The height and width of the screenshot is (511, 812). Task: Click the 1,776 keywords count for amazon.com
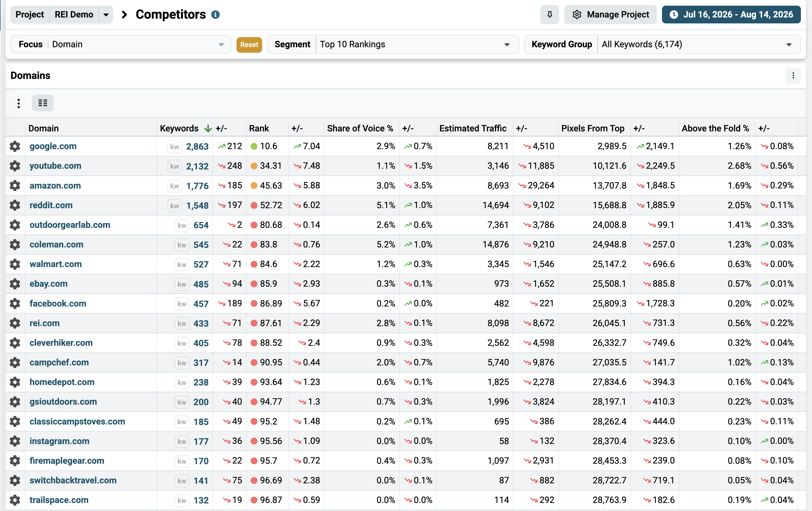pos(197,186)
